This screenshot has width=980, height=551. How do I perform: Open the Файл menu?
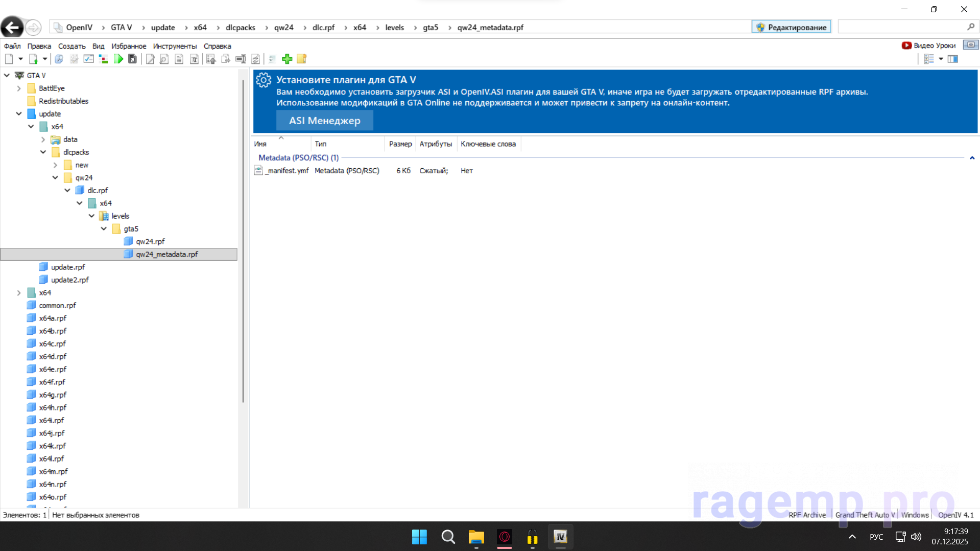[12, 46]
